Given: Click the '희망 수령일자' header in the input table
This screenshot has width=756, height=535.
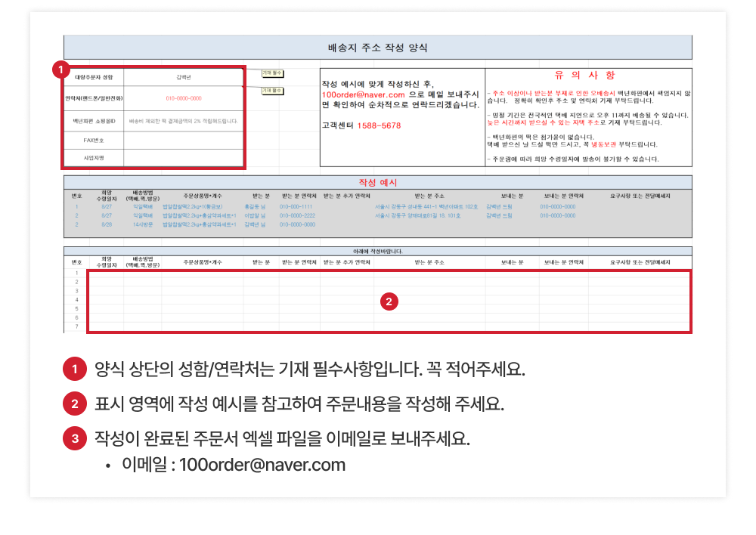Looking at the screenshot, I should [x=107, y=262].
